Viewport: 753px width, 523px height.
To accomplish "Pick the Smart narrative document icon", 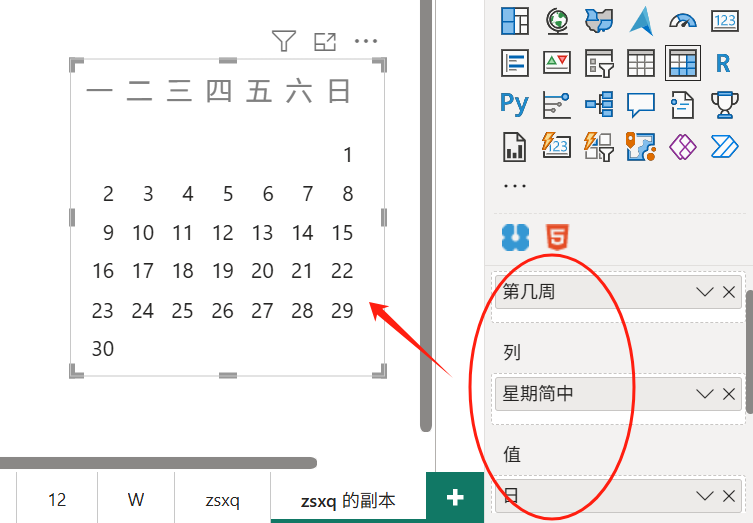I will click(683, 104).
